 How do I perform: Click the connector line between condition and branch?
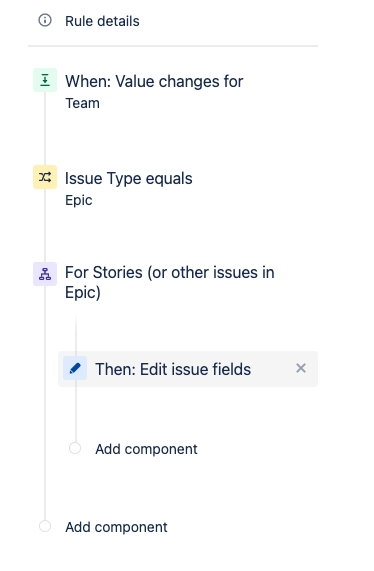45,225
